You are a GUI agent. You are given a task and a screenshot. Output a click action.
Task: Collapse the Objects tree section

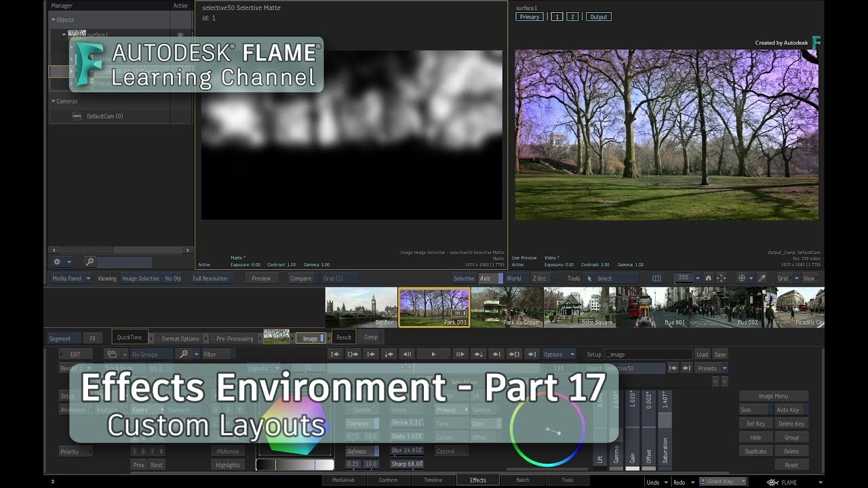pyautogui.click(x=54, y=20)
